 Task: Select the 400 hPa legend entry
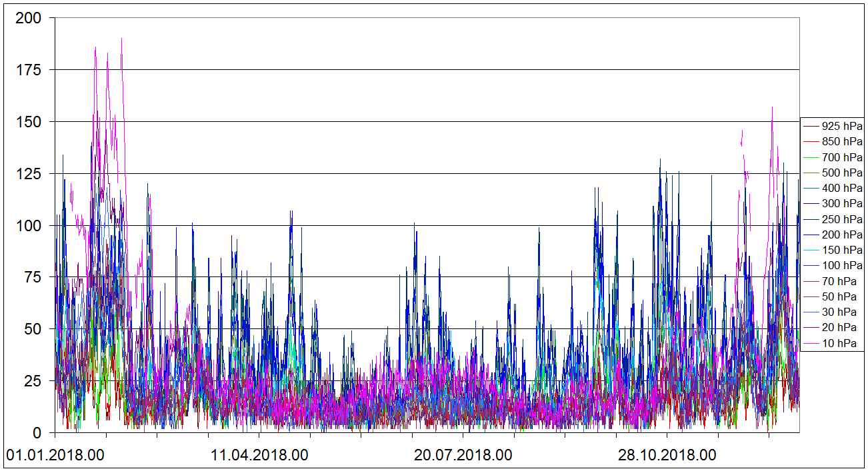click(842, 188)
